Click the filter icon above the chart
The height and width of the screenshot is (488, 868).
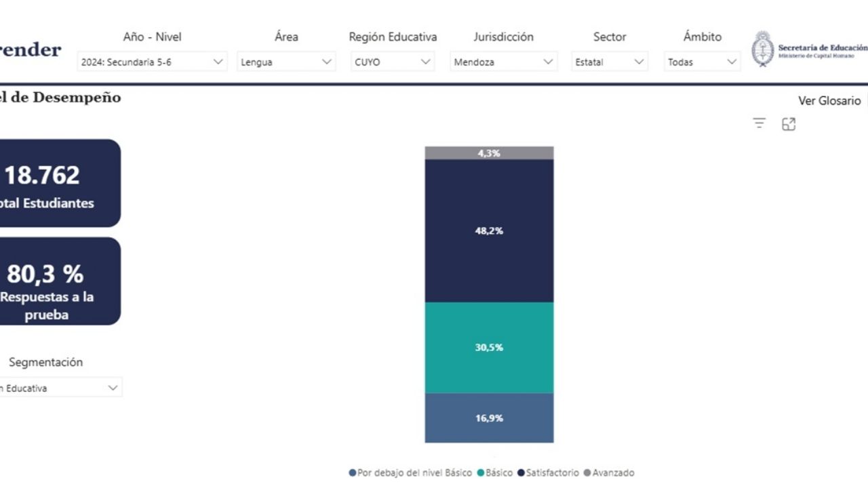tap(759, 123)
